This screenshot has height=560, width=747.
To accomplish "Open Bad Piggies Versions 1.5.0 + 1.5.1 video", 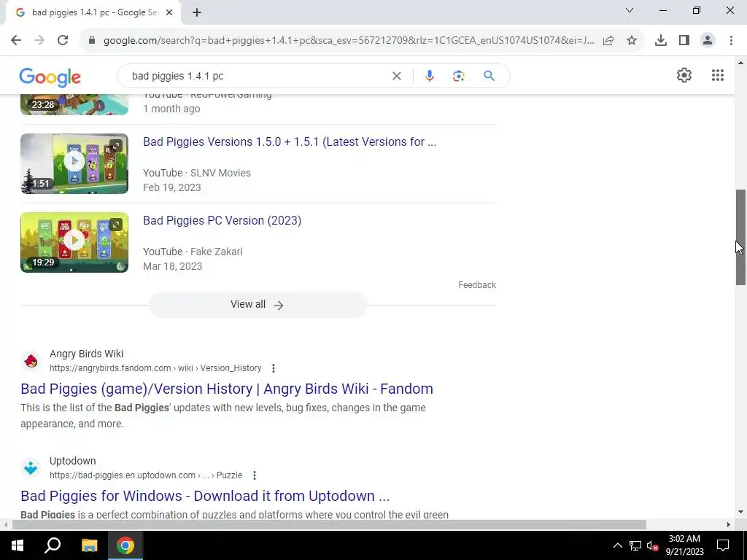I will pyautogui.click(x=289, y=142).
